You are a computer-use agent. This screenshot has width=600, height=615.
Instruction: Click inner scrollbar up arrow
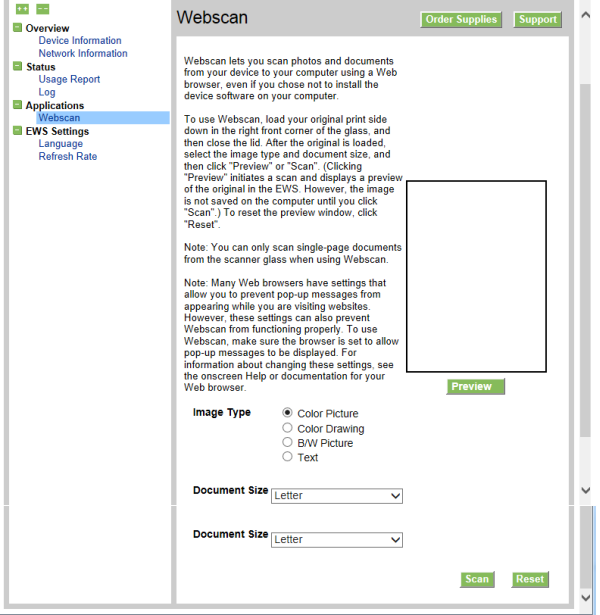585,15
